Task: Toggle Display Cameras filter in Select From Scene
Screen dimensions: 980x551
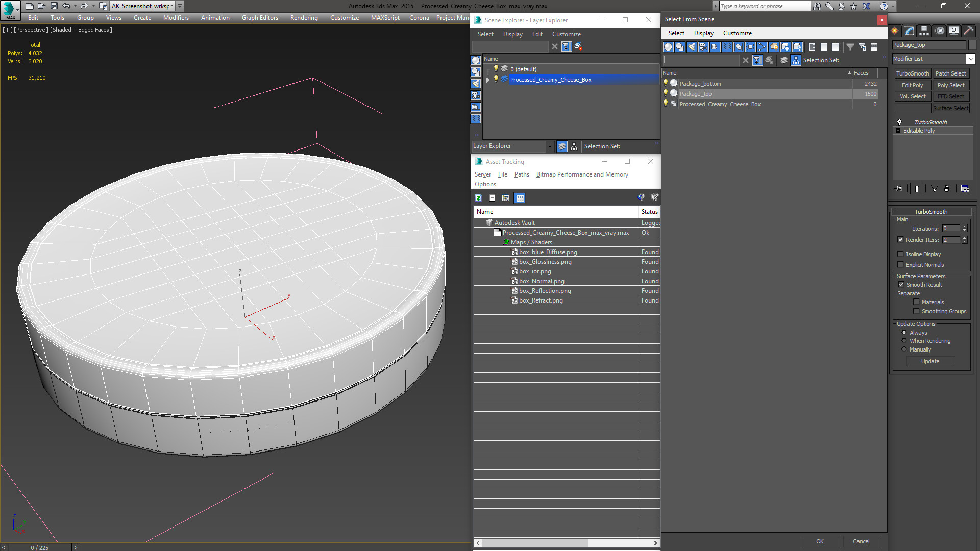Action: click(x=703, y=47)
